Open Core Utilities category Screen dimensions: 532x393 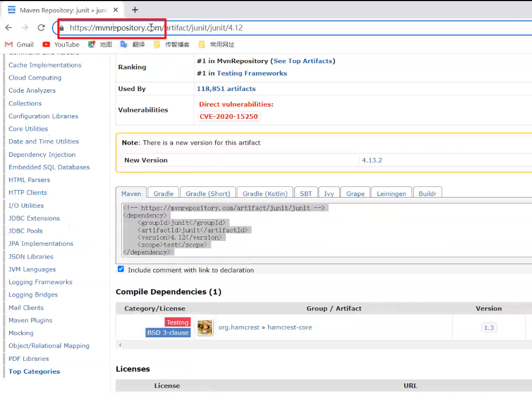pos(28,129)
